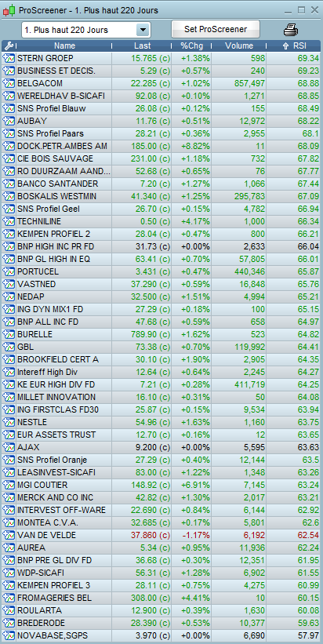Select the BNP HIGH INC PR FD name
323x644 pixels.
pyautogui.click(x=56, y=246)
